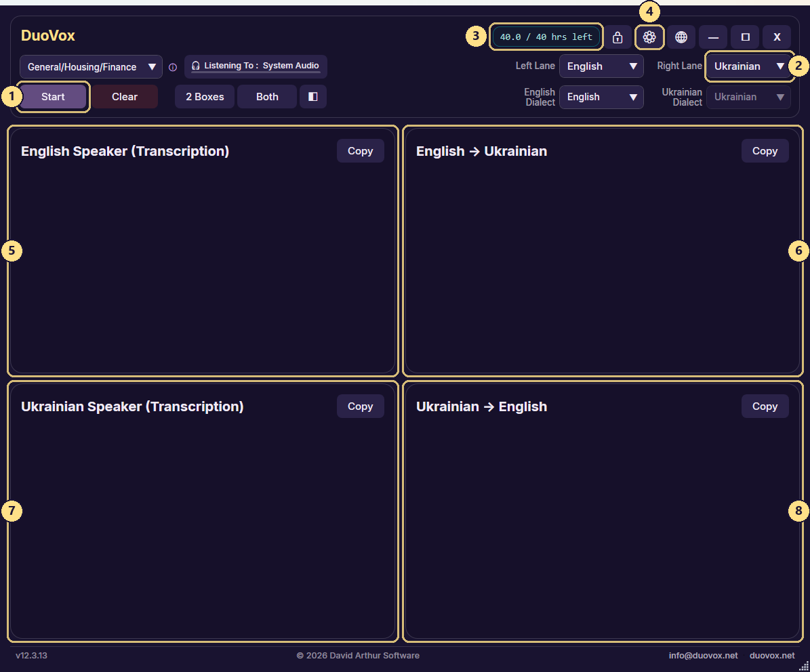Click the lock icon in header
The height and width of the screenshot is (672, 810).
point(617,37)
